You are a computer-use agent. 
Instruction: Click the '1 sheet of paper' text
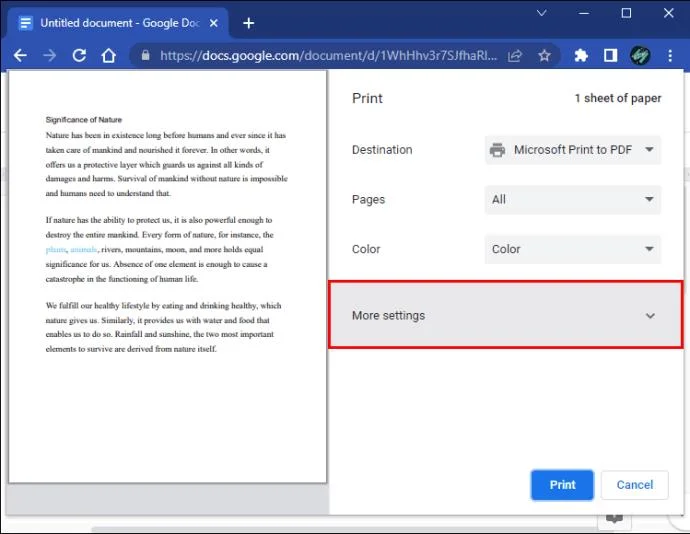point(618,98)
